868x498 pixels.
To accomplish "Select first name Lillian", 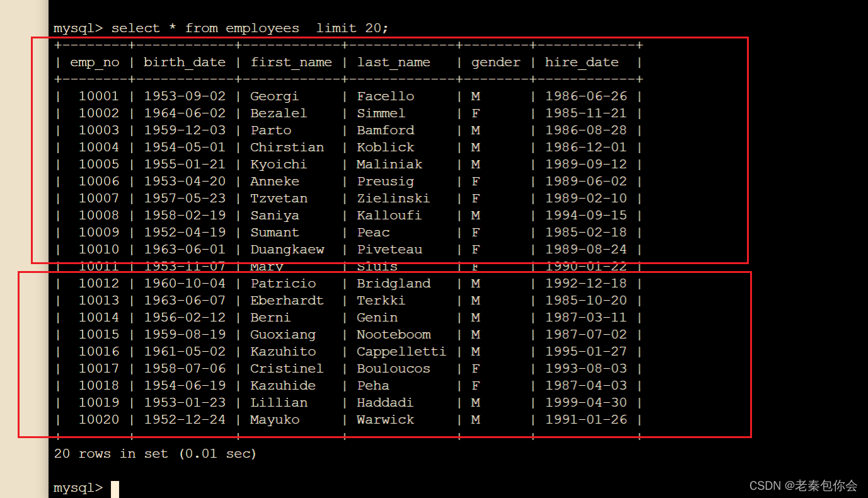I will pos(279,403).
